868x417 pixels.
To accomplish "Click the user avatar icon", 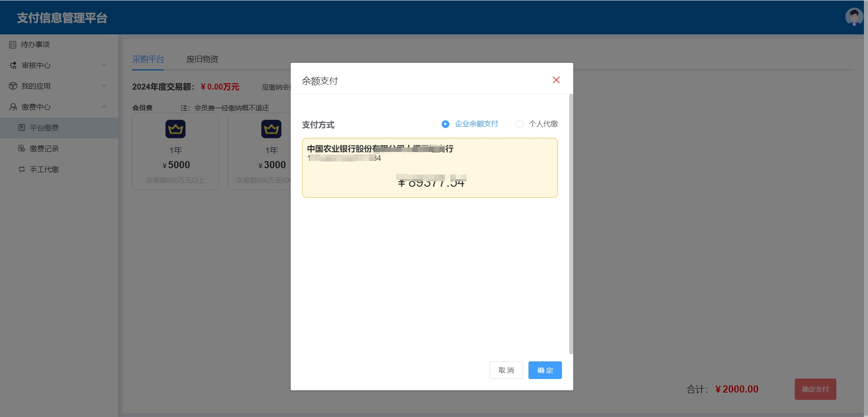I will pos(854,17).
